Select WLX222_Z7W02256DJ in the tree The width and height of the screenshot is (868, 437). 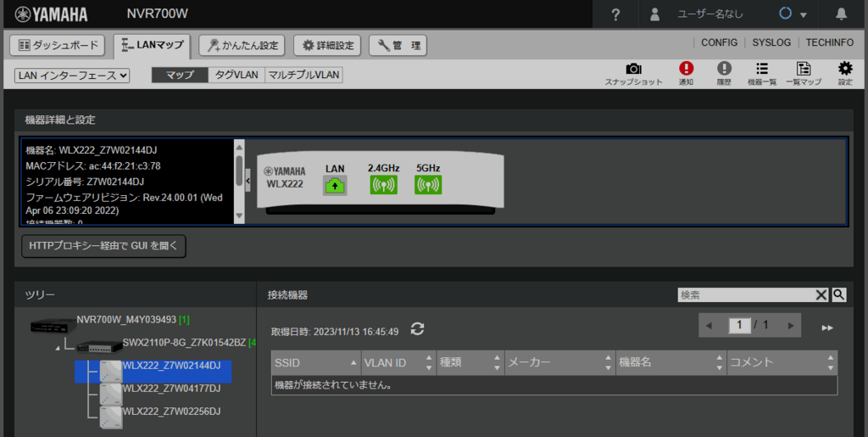[x=171, y=412]
